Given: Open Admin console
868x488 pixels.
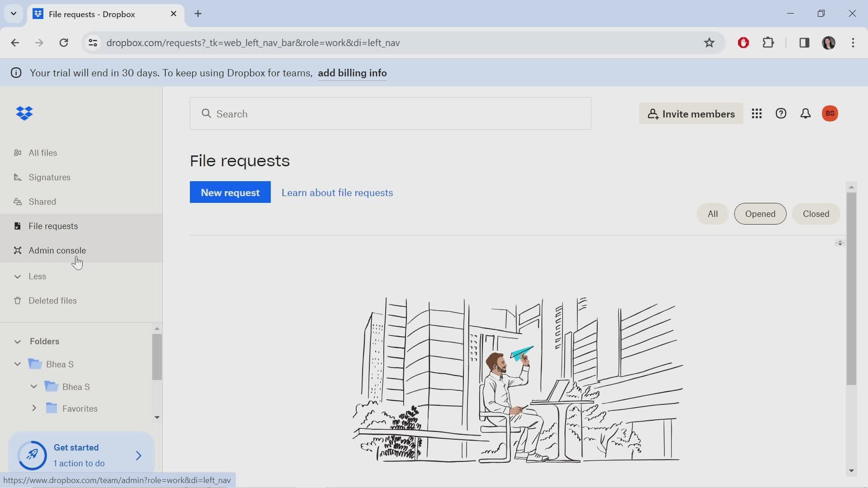Looking at the screenshot, I should pyautogui.click(x=57, y=250).
